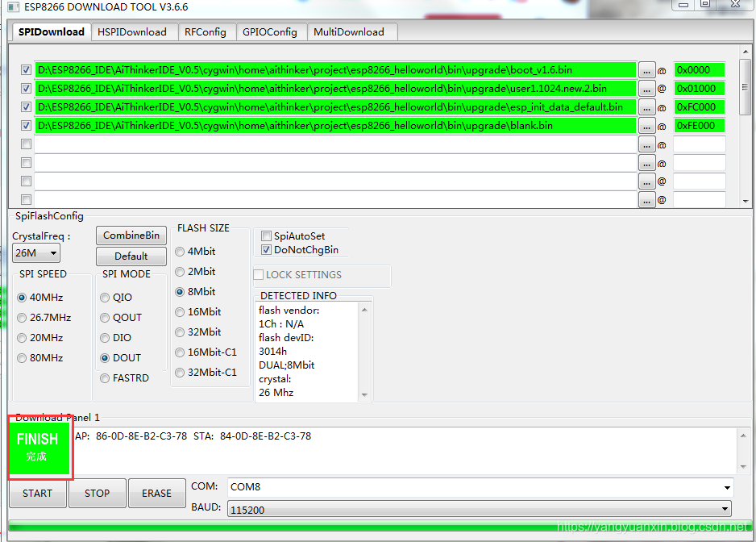This screenshot has height=542, width=756.
Task: Click the blank.bin file path field
Action: (x=335, y=126)
